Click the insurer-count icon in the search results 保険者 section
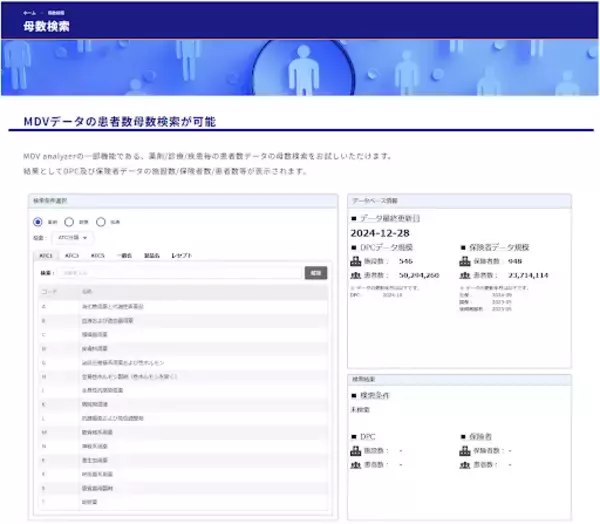 coord(465,451)
